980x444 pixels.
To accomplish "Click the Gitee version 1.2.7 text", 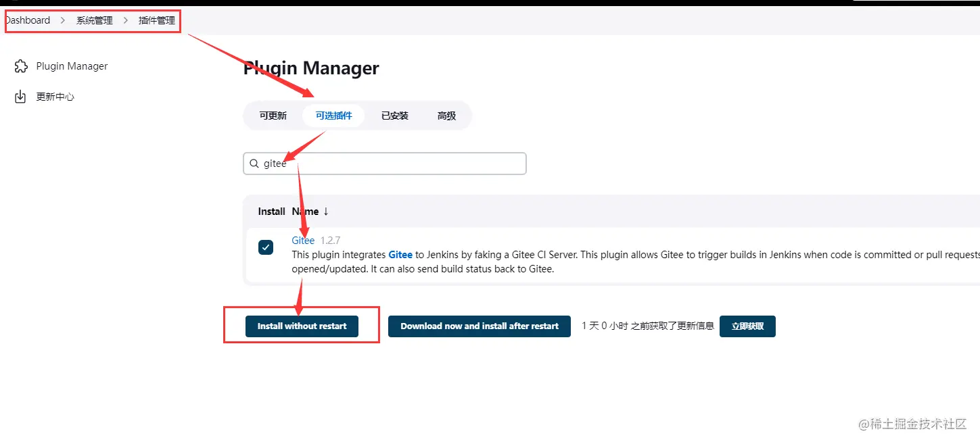I will tap(330, 240).
